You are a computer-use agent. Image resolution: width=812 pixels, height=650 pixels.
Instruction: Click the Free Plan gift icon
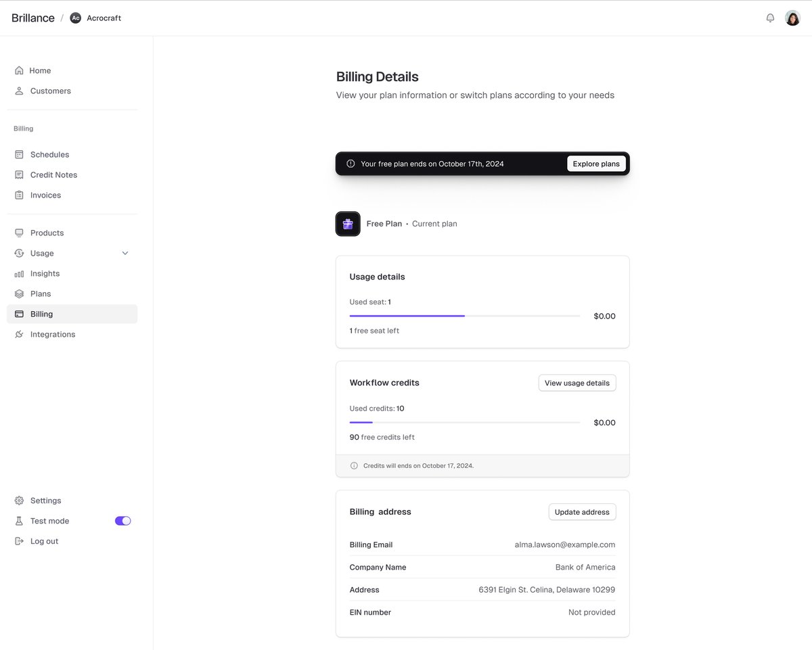coord(348,224)
